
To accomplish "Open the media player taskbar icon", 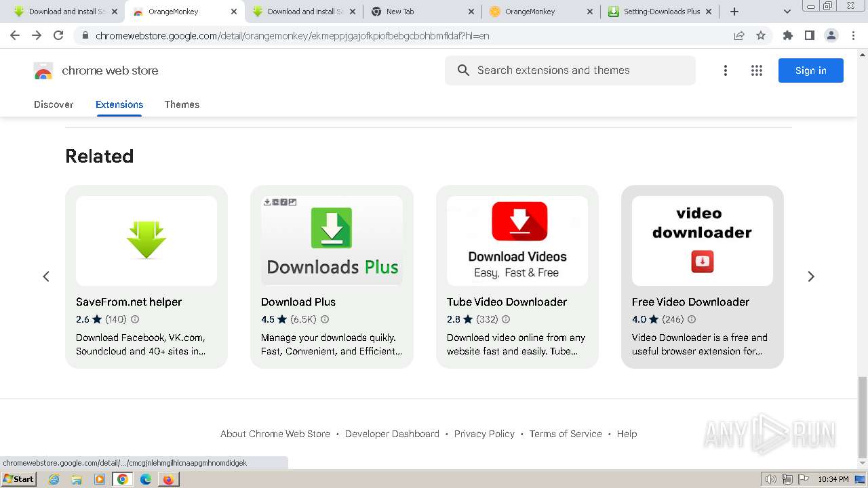I will click(x=100, y=479).
